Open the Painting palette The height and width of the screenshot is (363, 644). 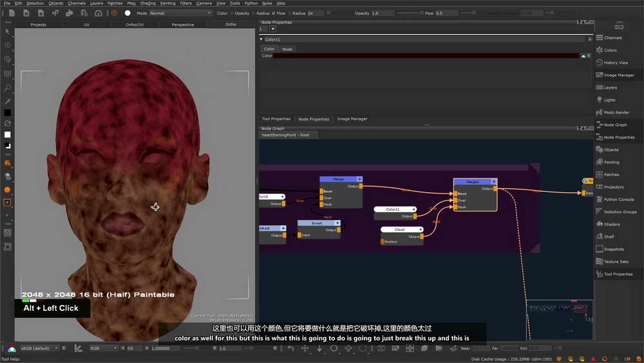coord(612,162)
